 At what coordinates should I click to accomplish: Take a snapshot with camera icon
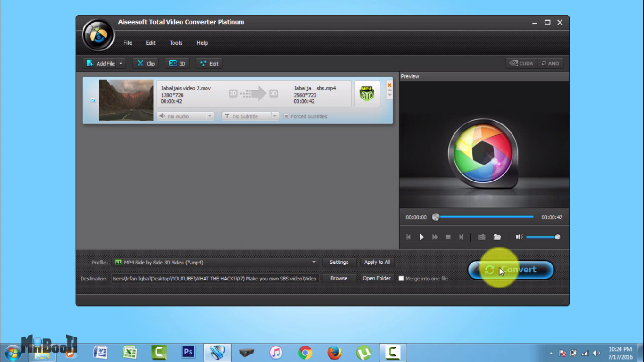click(481, 237)
